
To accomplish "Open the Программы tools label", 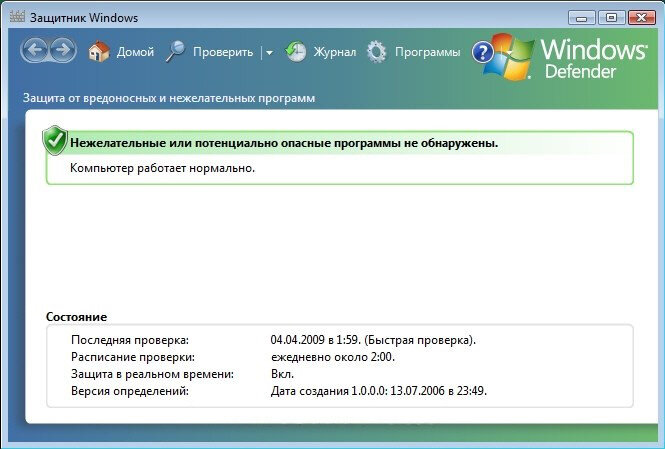I will (x=428, y=52).
